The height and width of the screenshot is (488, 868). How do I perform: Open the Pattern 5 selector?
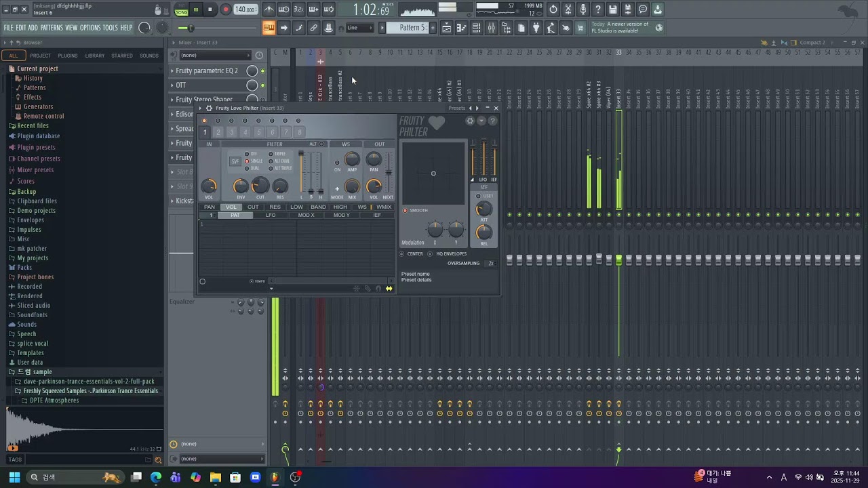pyautogui.click(x=412, y=28)
